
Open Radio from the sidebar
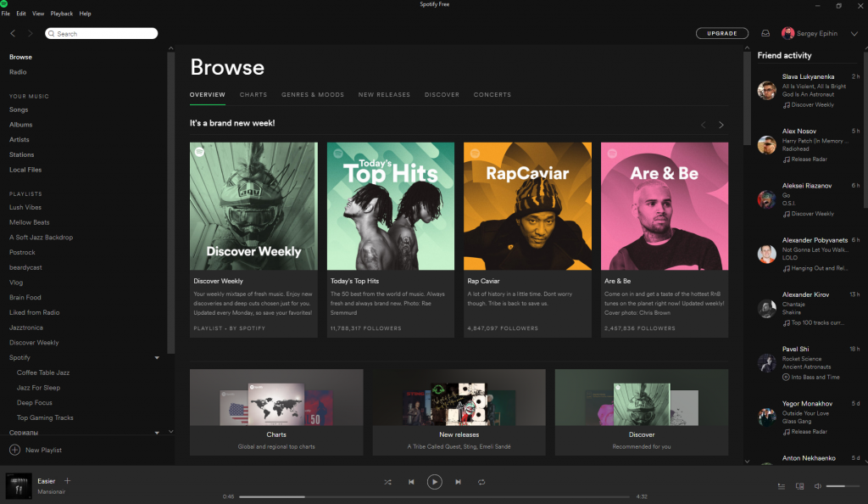point(18,72)
